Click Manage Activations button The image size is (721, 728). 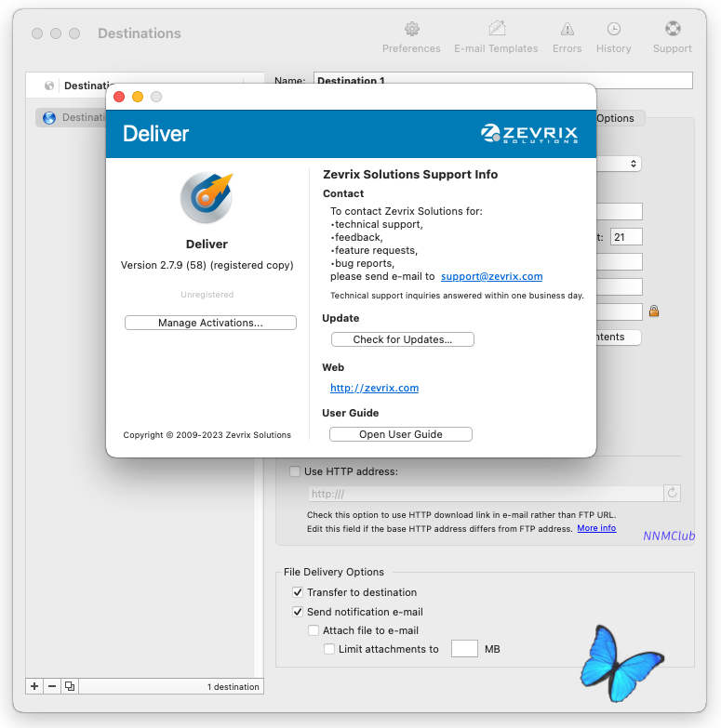[210, 323]
